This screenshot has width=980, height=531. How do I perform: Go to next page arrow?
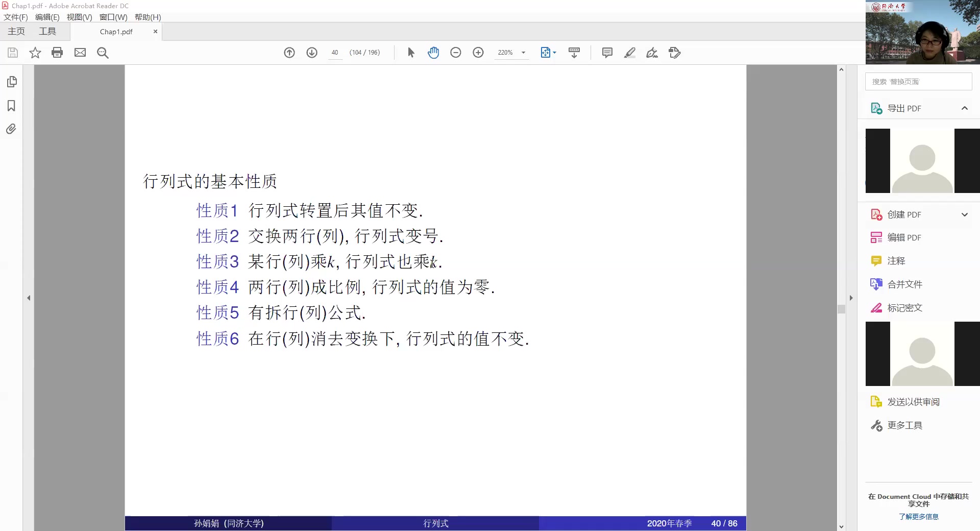click(x=312, y=53)
